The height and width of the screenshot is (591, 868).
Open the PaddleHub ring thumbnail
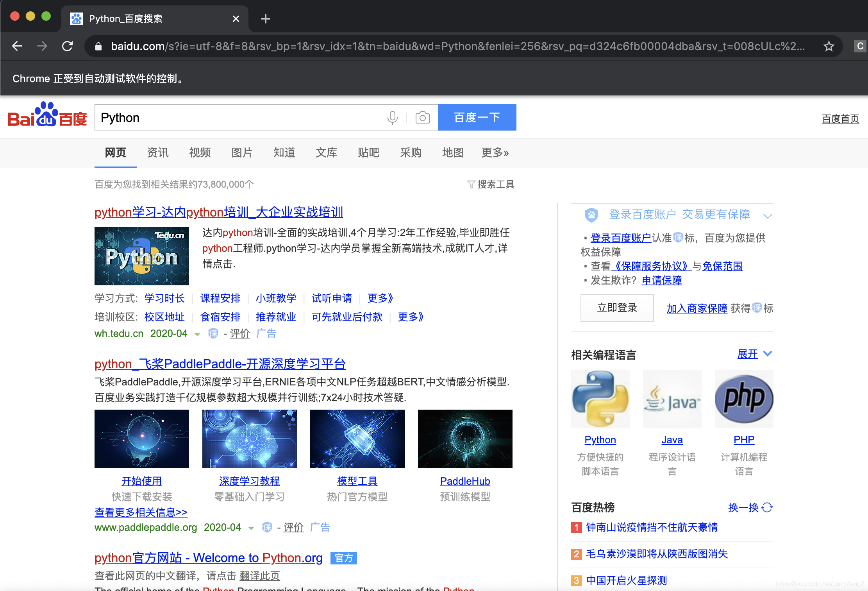(x=465, y=439)
